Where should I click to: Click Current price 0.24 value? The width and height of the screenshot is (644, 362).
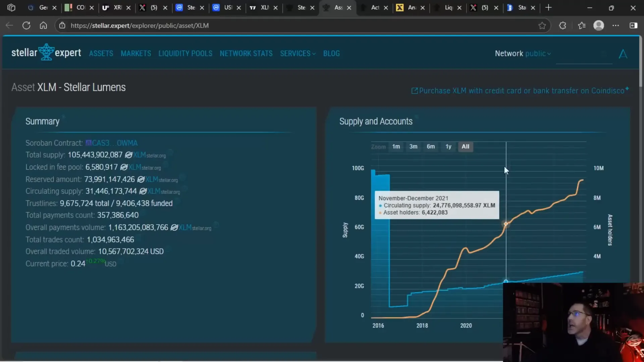click(x=78, y=264)
